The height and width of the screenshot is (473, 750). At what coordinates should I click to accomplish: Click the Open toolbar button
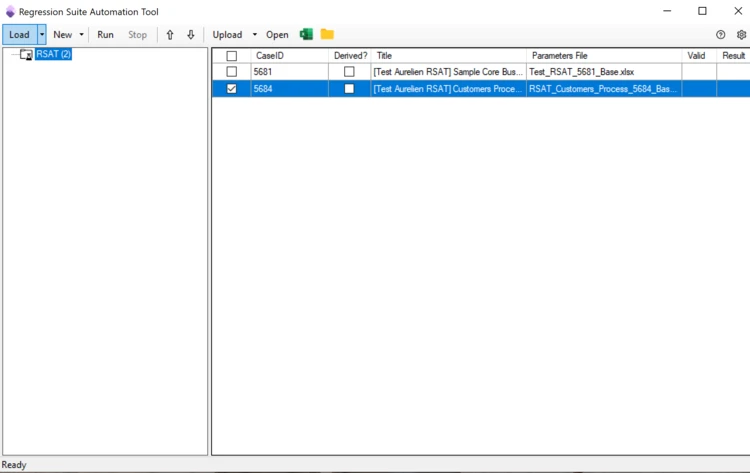point(277,35)
